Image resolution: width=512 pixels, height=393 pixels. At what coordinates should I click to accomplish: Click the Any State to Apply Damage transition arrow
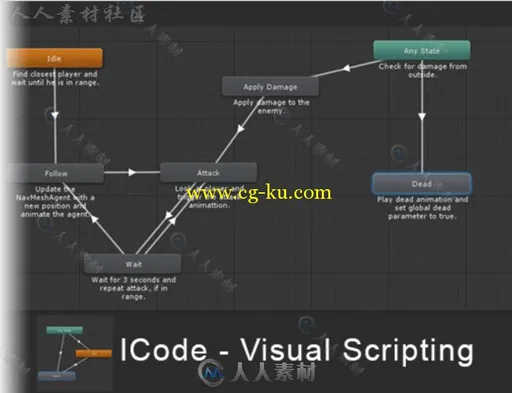[x=347, y=68]
